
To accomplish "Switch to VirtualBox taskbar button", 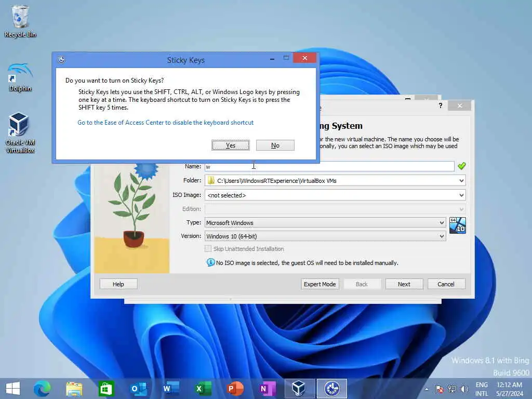I will (299, 389).
